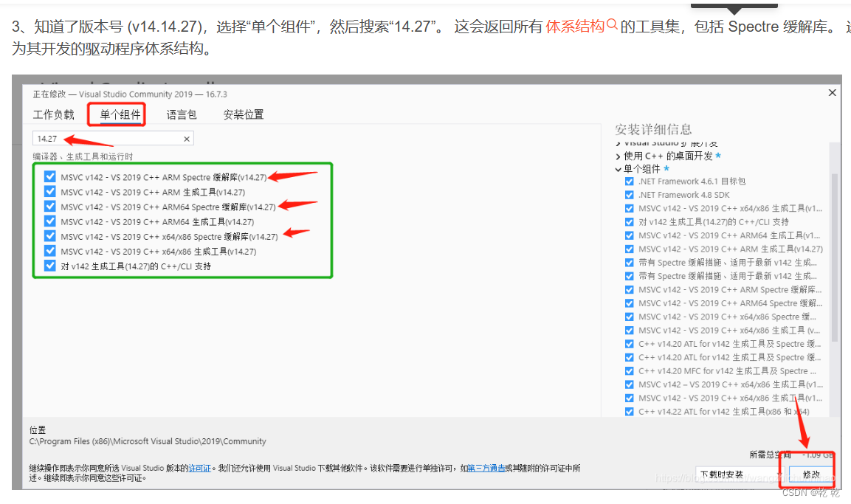Follow the 体系结构 hyperlink in article text

575,26
